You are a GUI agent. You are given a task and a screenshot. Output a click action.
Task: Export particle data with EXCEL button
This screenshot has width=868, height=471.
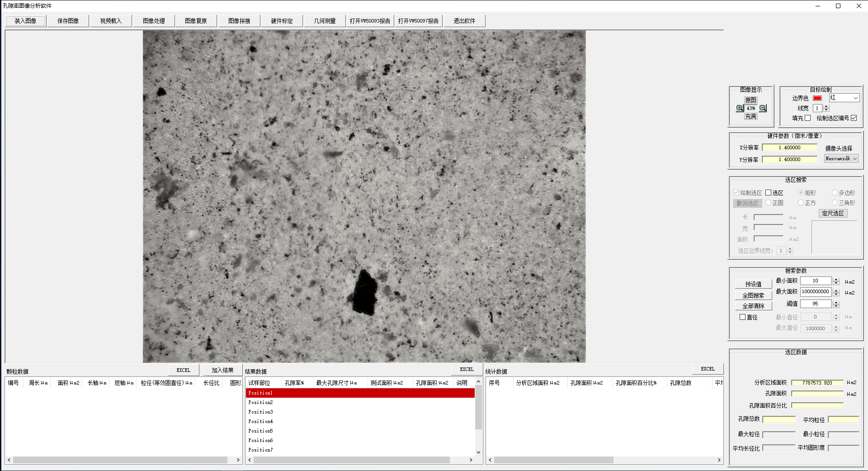(x=184, y=370)
